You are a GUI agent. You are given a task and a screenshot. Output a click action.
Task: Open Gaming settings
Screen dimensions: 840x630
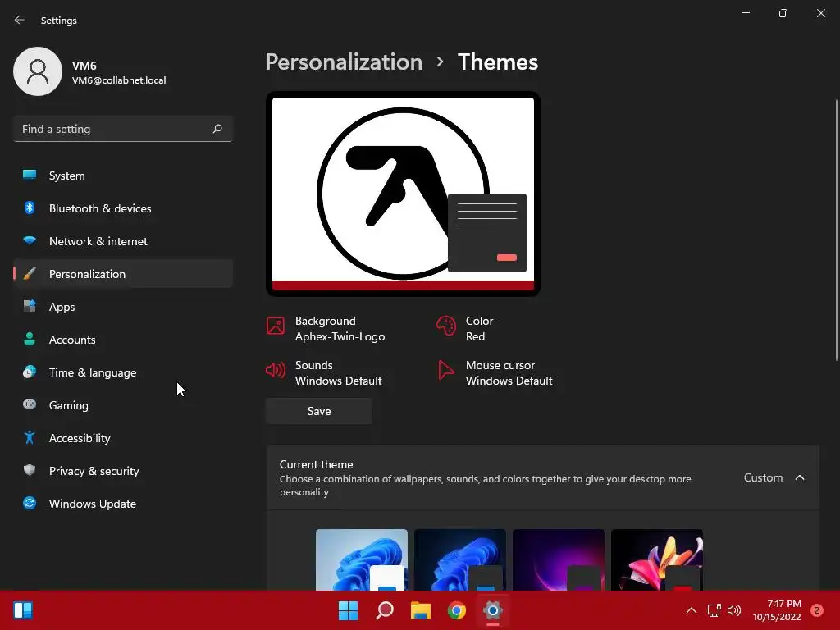point(123,404)
